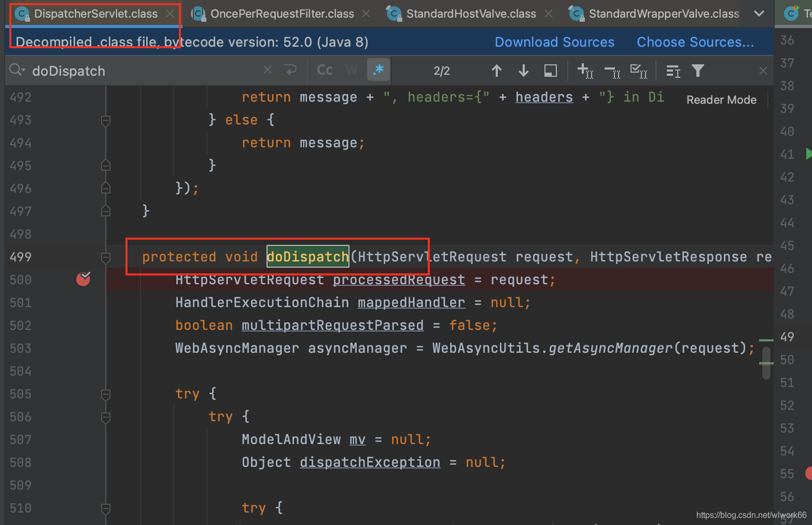Click the multipartRequestParsed variable
Screen dimensions: 812x525
click(x=332, y=325)
